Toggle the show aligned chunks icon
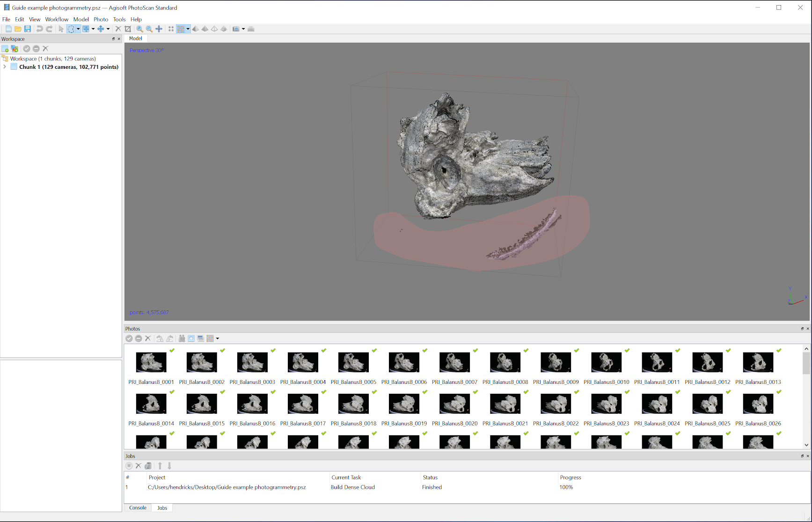The width and height of the screenshot is (812, 522). click(251, 29)
